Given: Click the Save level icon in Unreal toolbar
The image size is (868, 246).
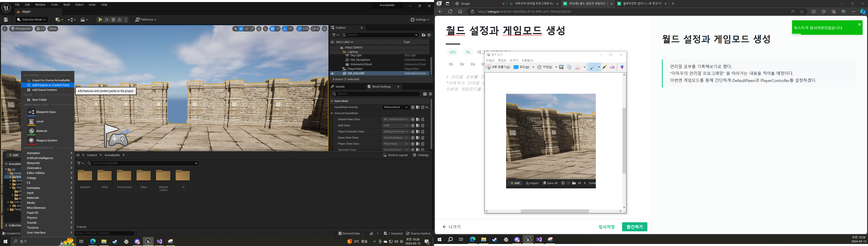Looking at the screenshot, I should pos(6,20).
